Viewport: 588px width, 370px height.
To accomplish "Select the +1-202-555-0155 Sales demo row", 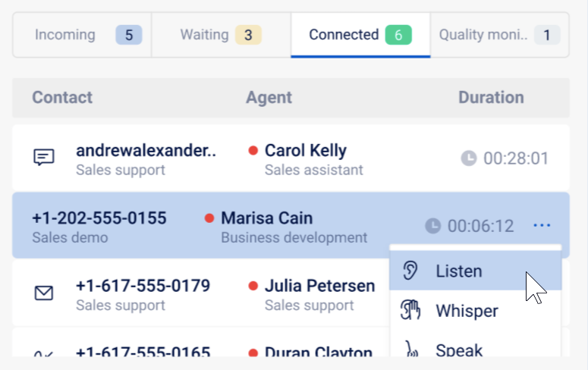I will tap(291, 225).
